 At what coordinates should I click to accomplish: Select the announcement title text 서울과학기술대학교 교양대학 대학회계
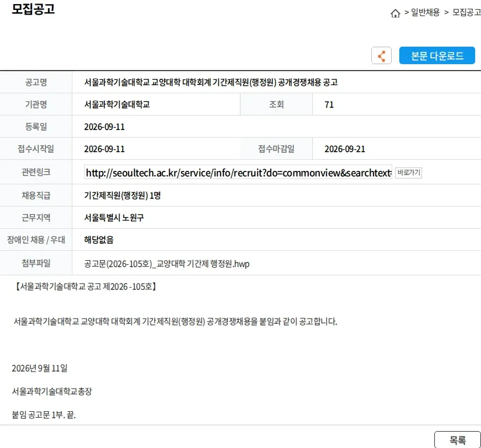coord(148,82)
